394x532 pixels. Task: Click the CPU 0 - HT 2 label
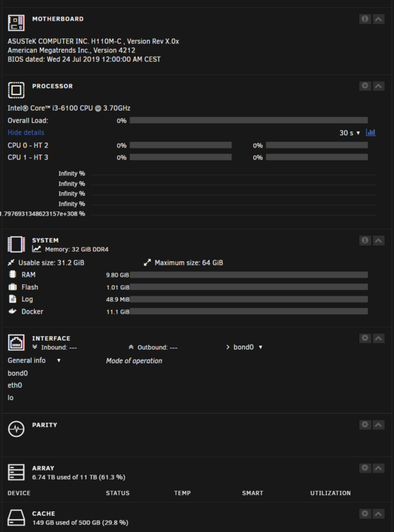28,145
